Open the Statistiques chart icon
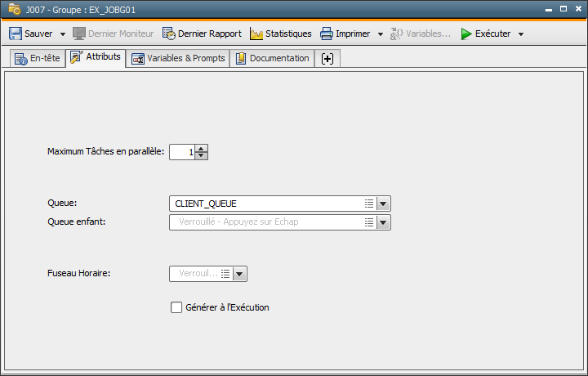 [256, 34]
